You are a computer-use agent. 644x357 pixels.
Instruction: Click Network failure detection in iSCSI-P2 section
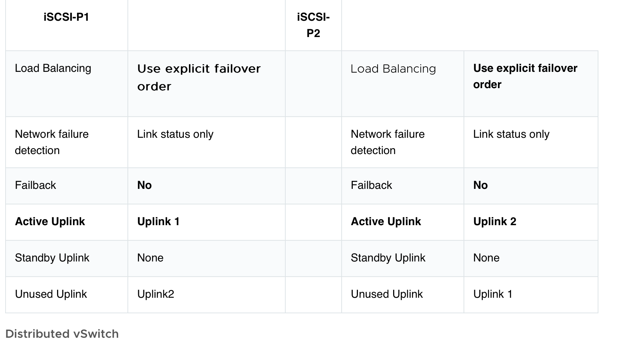pyautogui.click(x=388, y=142)
